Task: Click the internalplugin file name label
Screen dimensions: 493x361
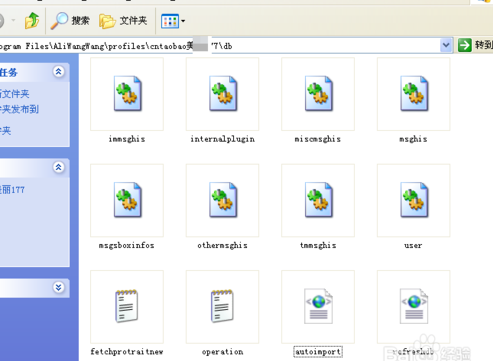Action: (x=223, y=139)
